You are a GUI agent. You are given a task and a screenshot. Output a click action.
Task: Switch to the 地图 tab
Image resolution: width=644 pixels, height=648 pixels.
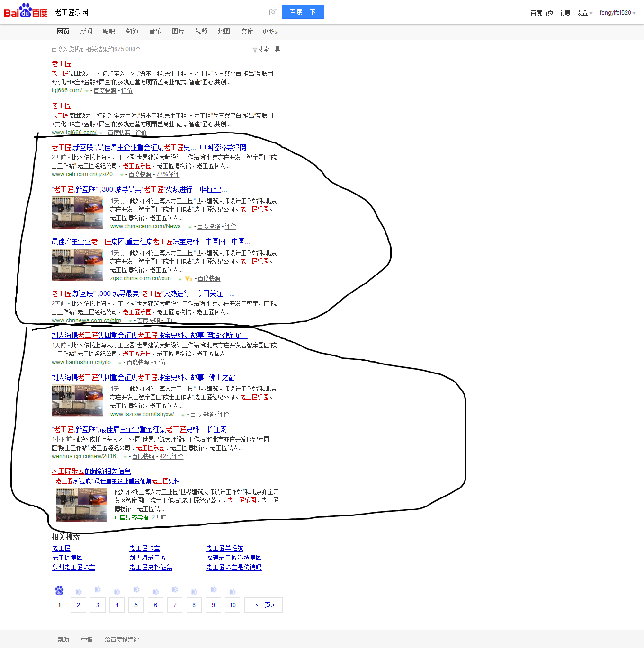click(224, 31)
